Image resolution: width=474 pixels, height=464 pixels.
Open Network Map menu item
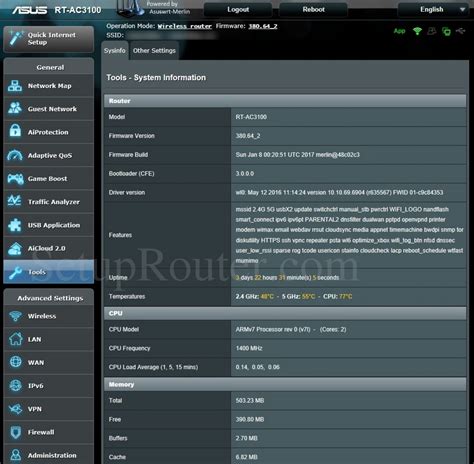coord(49,86)
